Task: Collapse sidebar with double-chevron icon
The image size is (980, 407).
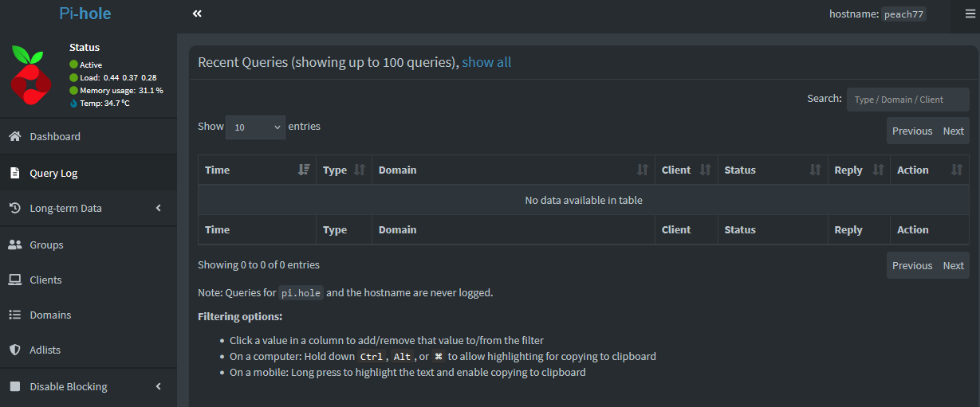Action: point(197,14)
